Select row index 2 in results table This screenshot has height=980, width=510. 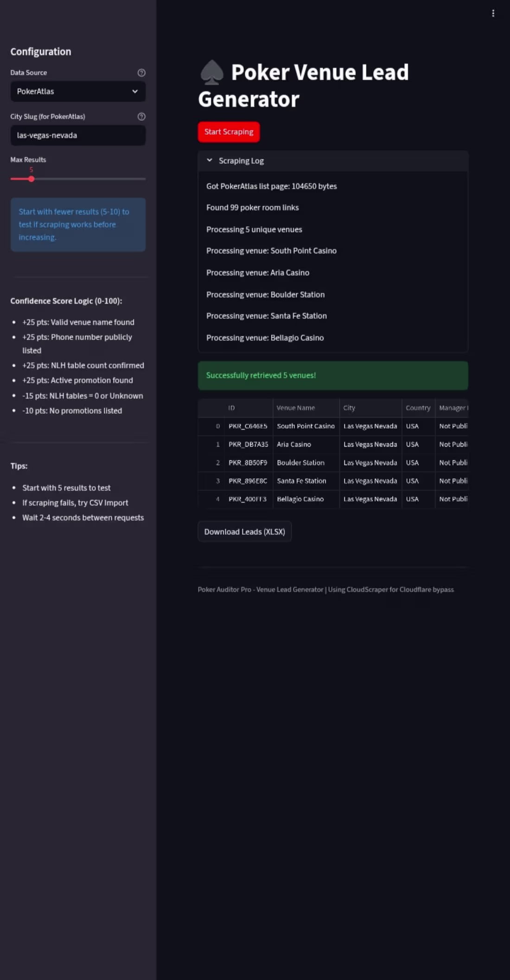[x=217, y=463]
